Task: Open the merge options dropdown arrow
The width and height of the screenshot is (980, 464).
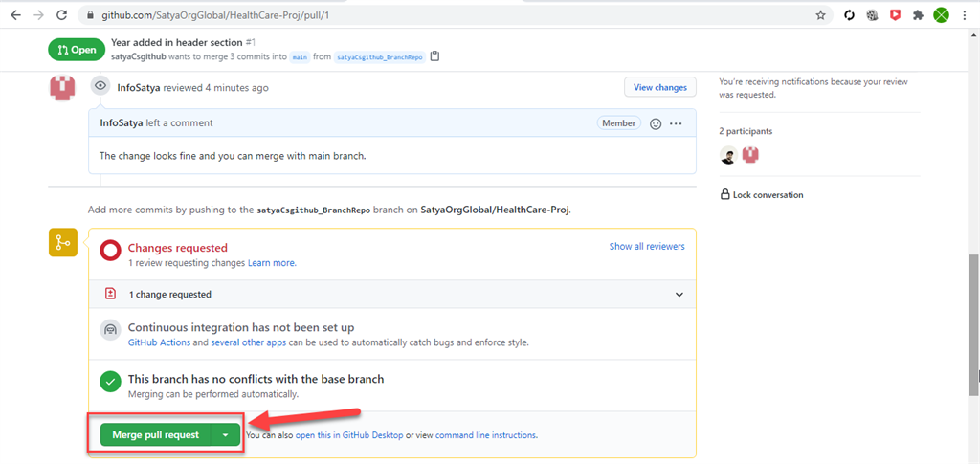Action: 225,434
